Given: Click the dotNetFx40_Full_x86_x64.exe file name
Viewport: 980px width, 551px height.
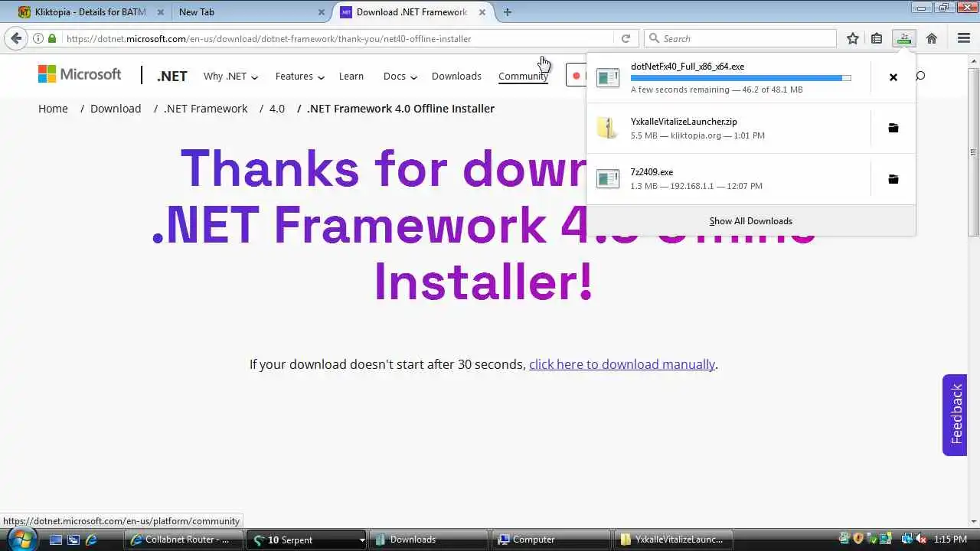Looking at the screenshot, I should [688, 67].
